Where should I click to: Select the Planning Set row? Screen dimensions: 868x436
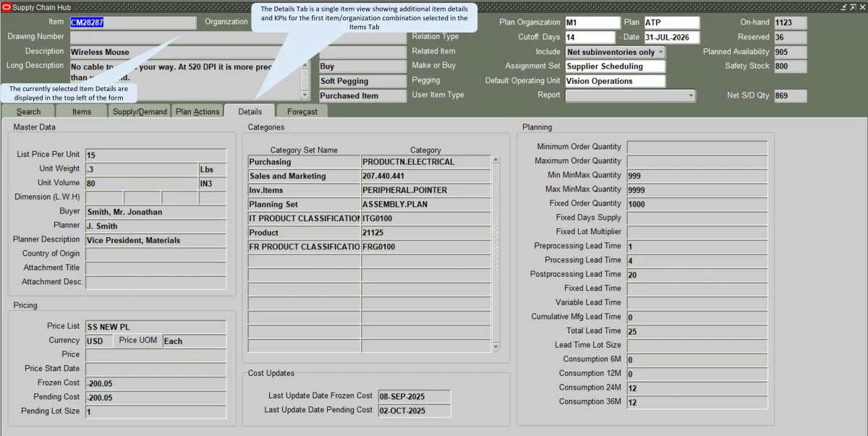pyautogui.click(x=304, y=205)
